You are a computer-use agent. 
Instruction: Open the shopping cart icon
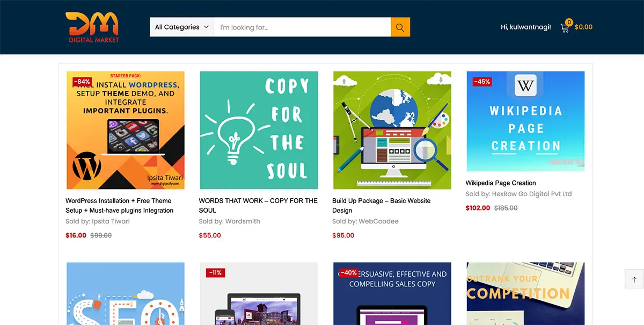pyautogui.click(x=565, y=27)
